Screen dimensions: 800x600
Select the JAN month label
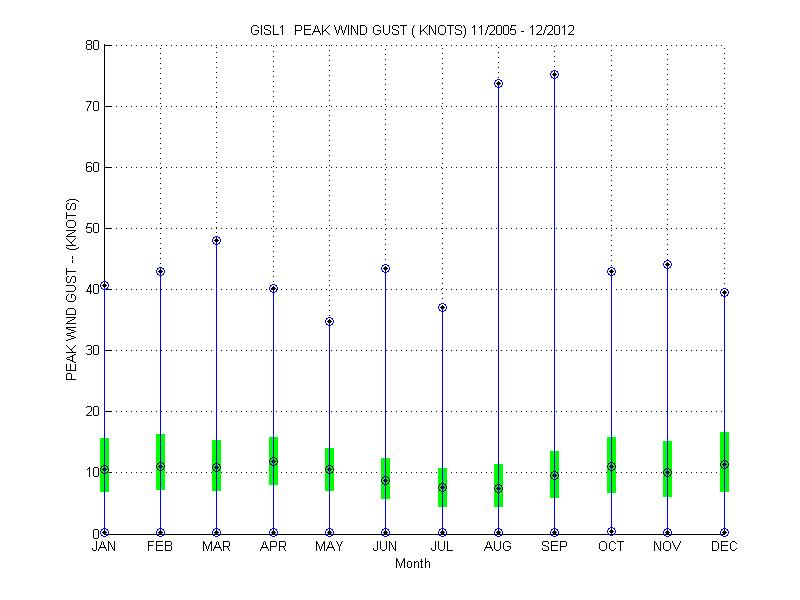pos(104,546)
